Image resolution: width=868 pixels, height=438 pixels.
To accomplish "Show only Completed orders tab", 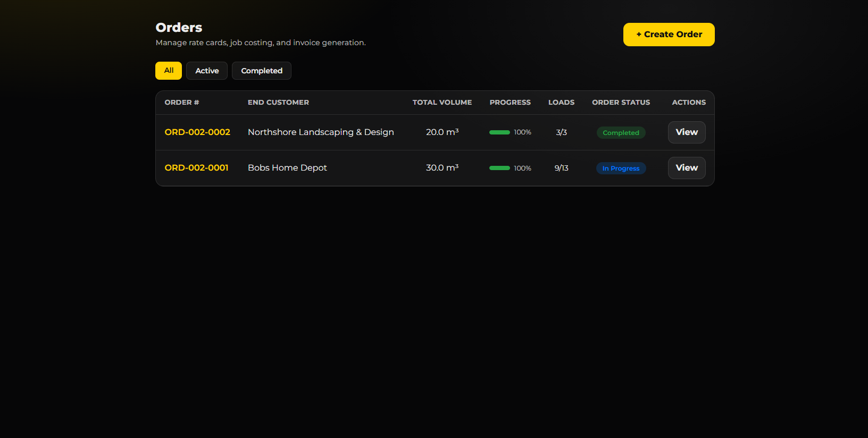I will 262,71.
